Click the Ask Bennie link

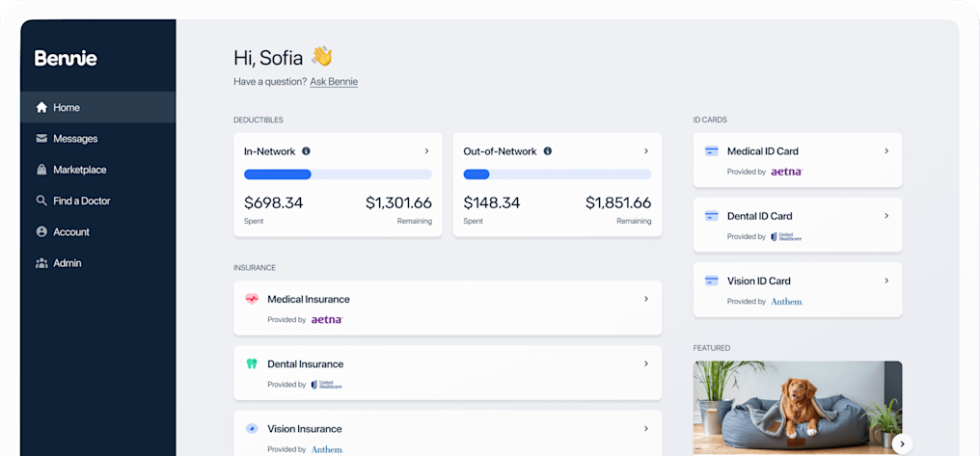click(x=334, y=82)
